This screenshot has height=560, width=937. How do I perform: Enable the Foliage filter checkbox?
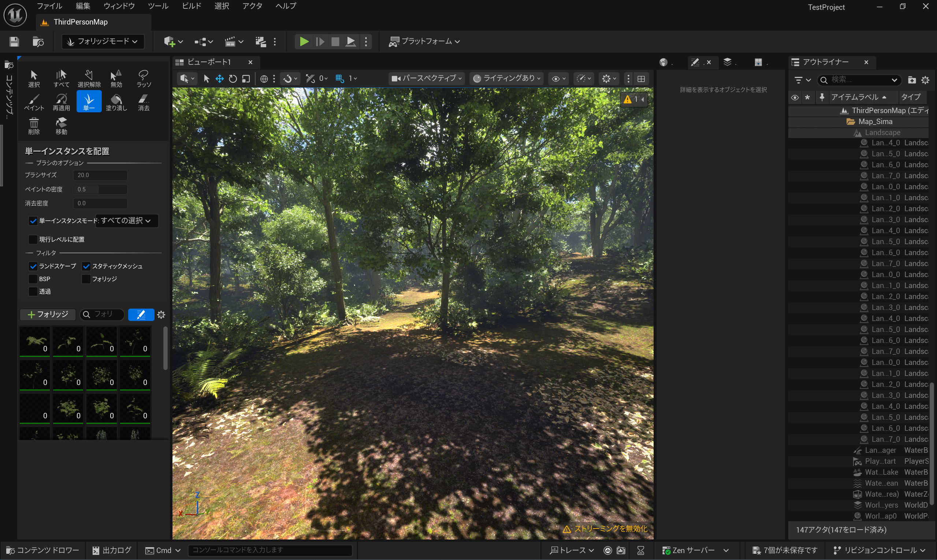(86, 279)
